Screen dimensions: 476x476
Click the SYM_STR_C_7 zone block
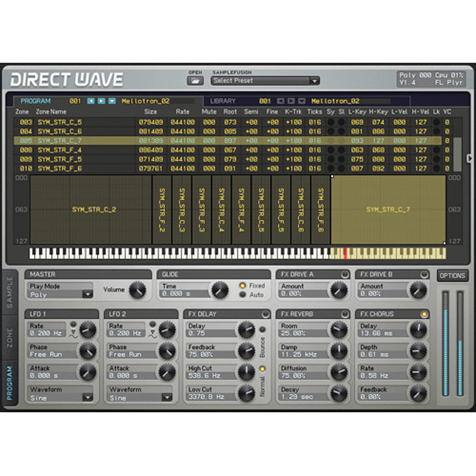click(x=388, y=209)
